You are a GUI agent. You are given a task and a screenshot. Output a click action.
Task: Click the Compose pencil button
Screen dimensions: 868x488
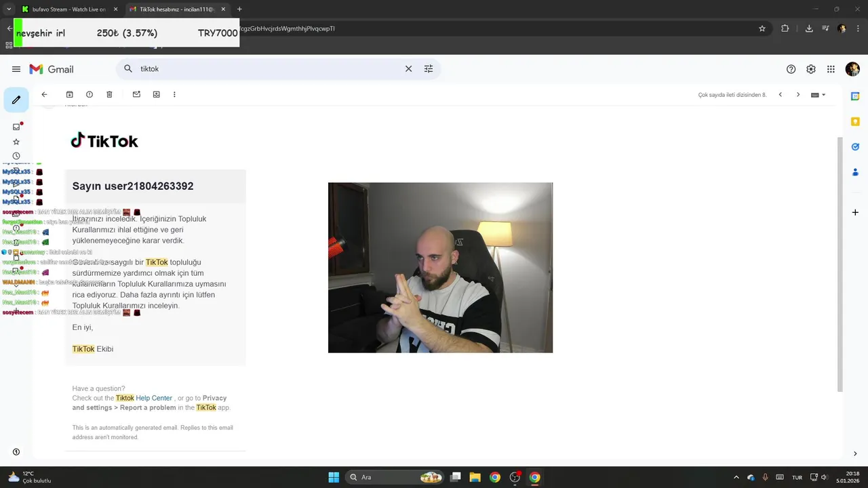16,100
